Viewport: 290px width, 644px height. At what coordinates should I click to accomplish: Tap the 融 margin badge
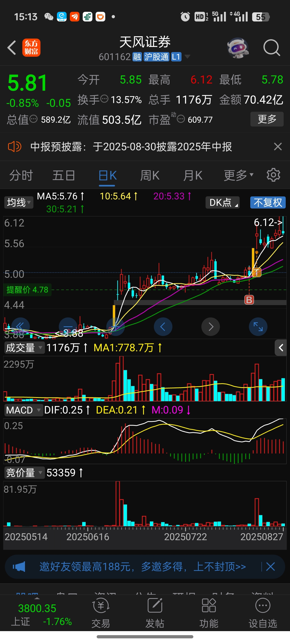[137, 57]
